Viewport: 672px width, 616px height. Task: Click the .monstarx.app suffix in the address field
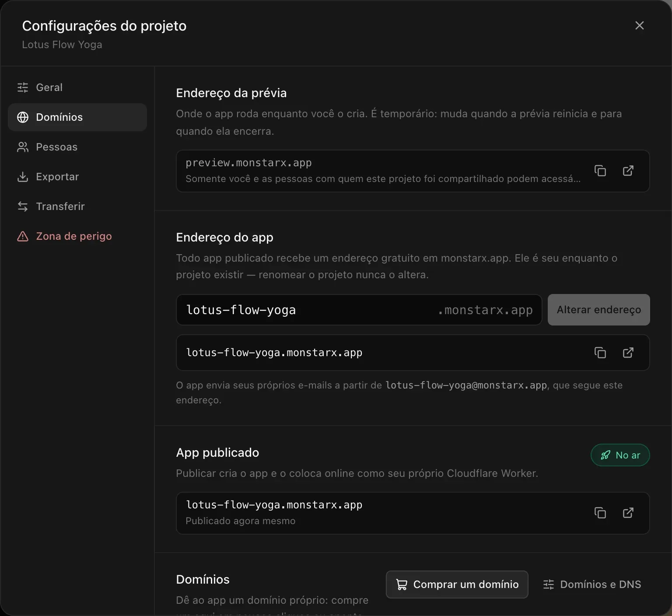[485, 310]
